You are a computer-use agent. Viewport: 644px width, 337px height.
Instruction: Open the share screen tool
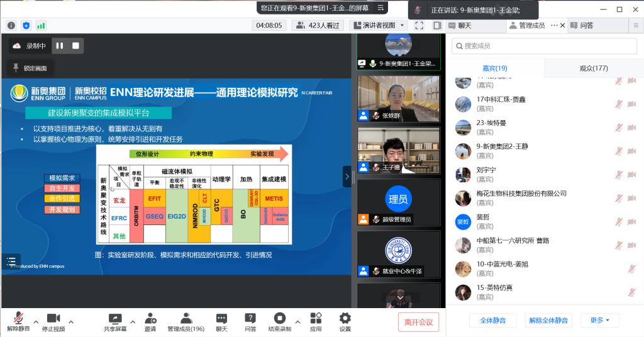[x=114, y=321]
